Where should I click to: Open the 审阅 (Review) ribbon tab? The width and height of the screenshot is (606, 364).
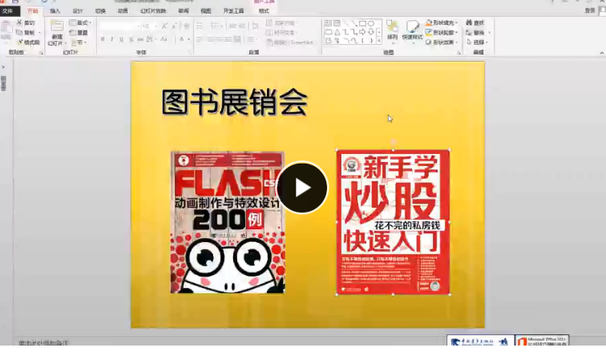coord(184,10)
